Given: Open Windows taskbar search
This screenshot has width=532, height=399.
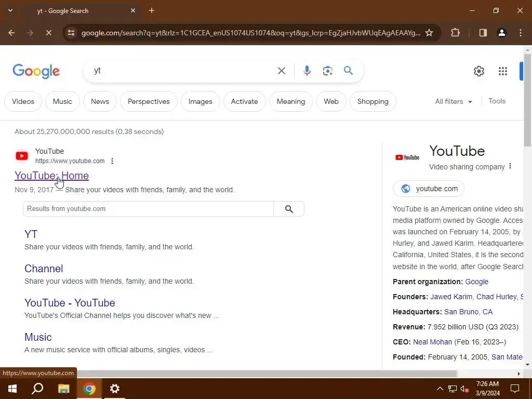Looking at the screenshot, I should (x=37, y=389).
